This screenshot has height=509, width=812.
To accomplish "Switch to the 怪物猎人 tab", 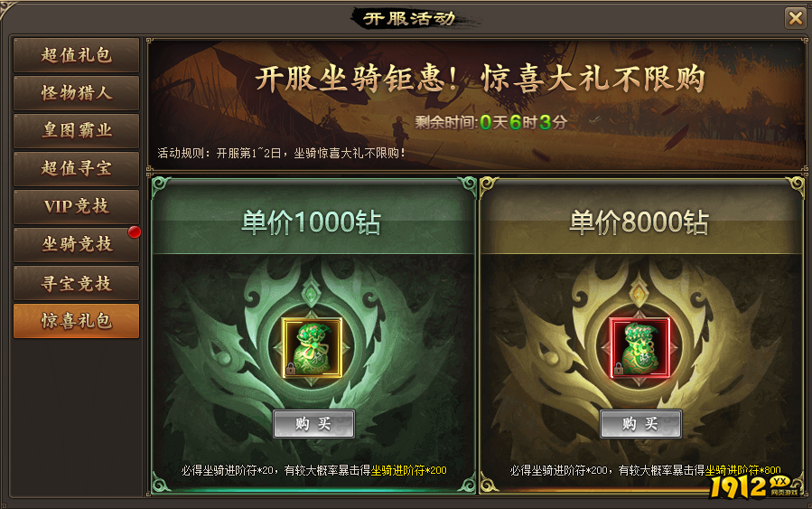I will pyautogui.click(x=76, y=93).
